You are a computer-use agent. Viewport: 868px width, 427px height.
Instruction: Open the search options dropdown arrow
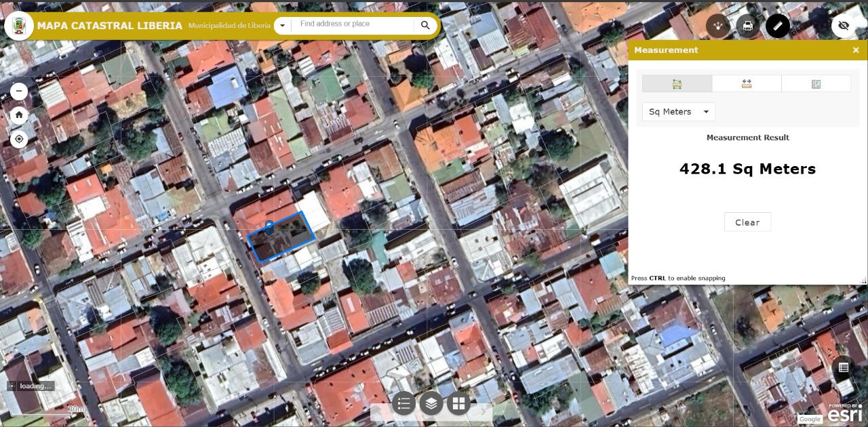(x=282, y=25)
